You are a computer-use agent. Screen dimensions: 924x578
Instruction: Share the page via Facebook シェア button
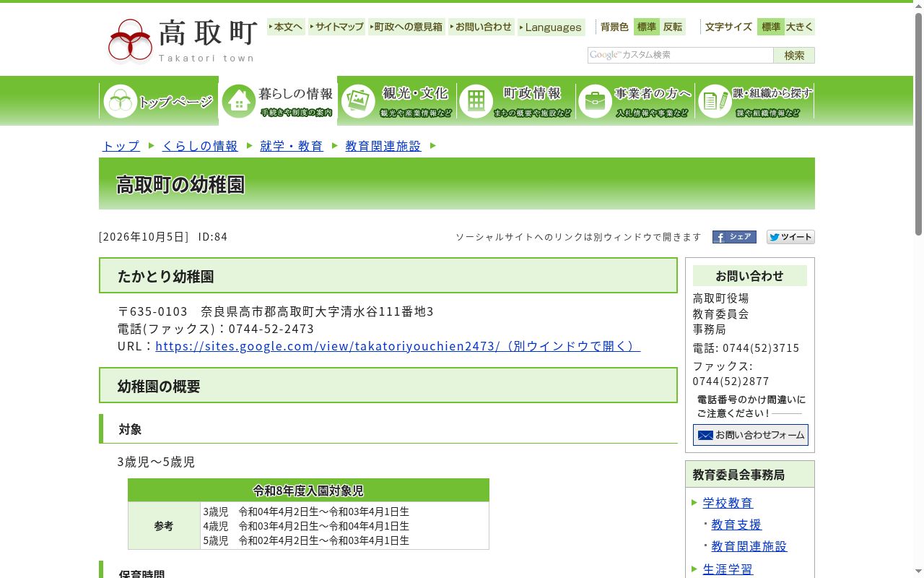[x=734, y=237]
